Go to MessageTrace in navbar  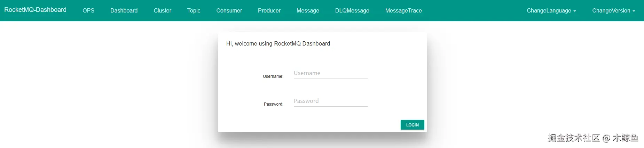coord(403,10)
